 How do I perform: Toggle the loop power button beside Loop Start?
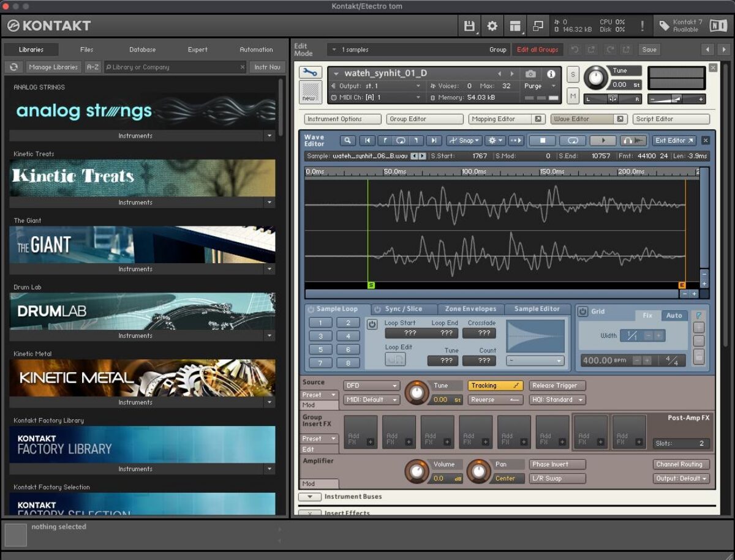(372, 324)
